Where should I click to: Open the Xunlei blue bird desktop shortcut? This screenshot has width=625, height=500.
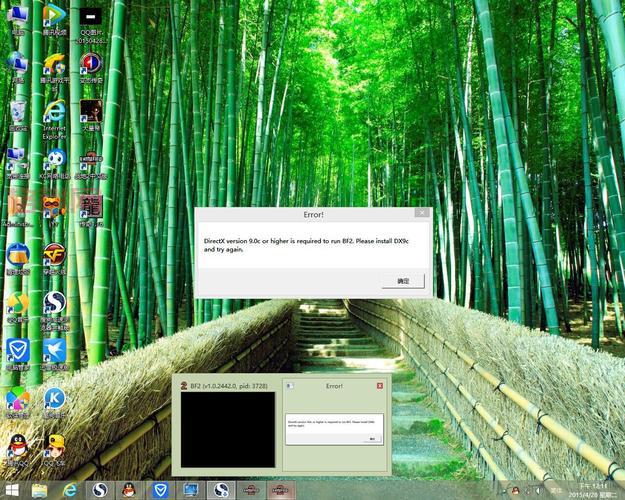click(55, 355)
